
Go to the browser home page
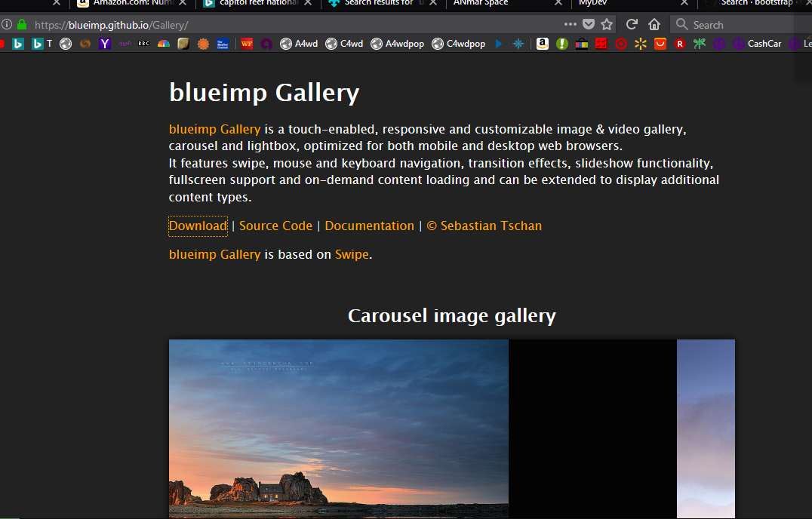point(654,24)
